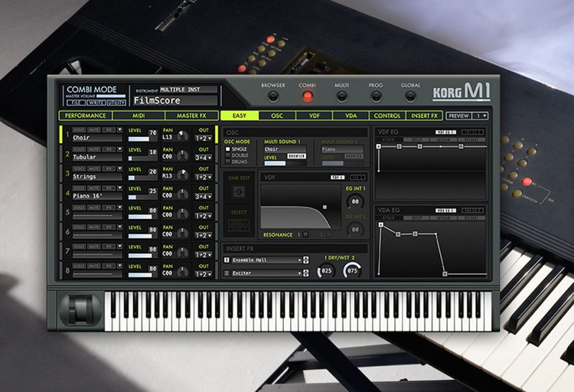The height and width of the screenshot is (392, 574).
Task: Open the Ensemble Hall insert effect dropdown
Action: (x=267, y=260)
